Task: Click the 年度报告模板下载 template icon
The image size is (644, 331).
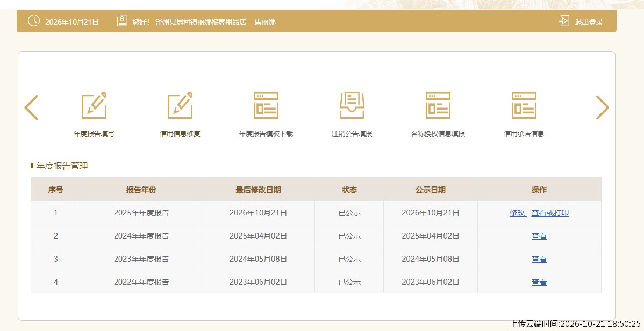Action: (x=266, y=105)
